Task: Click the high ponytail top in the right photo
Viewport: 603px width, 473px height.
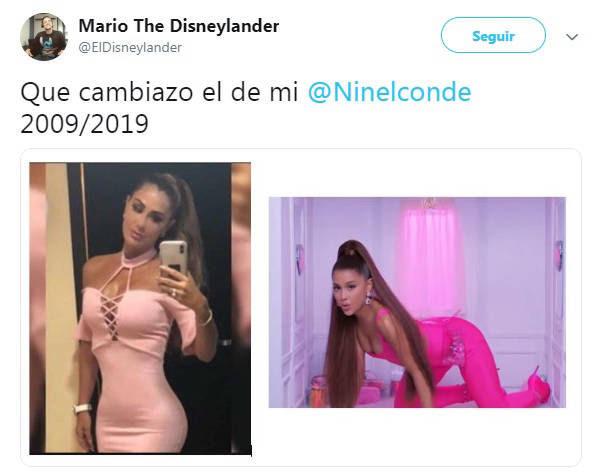Action: tap(350, 251)
